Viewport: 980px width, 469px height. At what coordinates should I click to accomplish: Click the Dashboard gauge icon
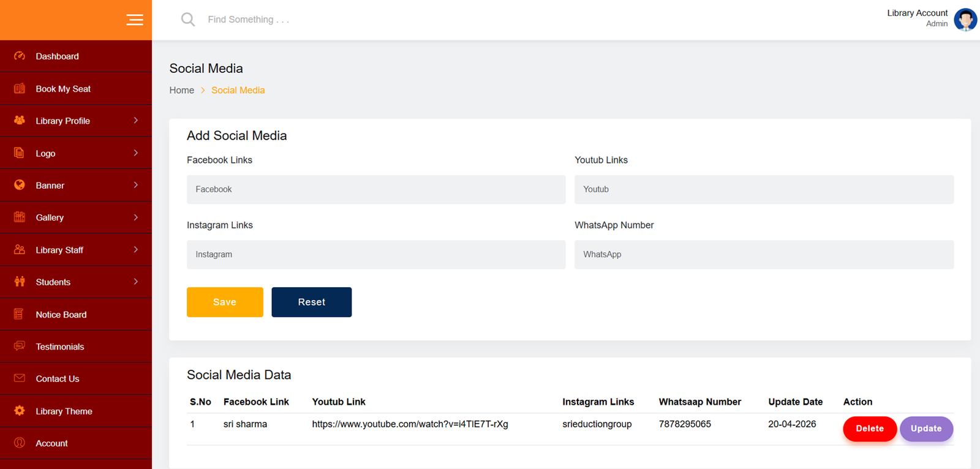point(20,56)
